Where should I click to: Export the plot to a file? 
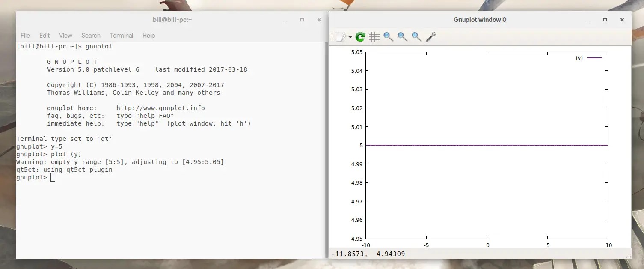point(341,37)
